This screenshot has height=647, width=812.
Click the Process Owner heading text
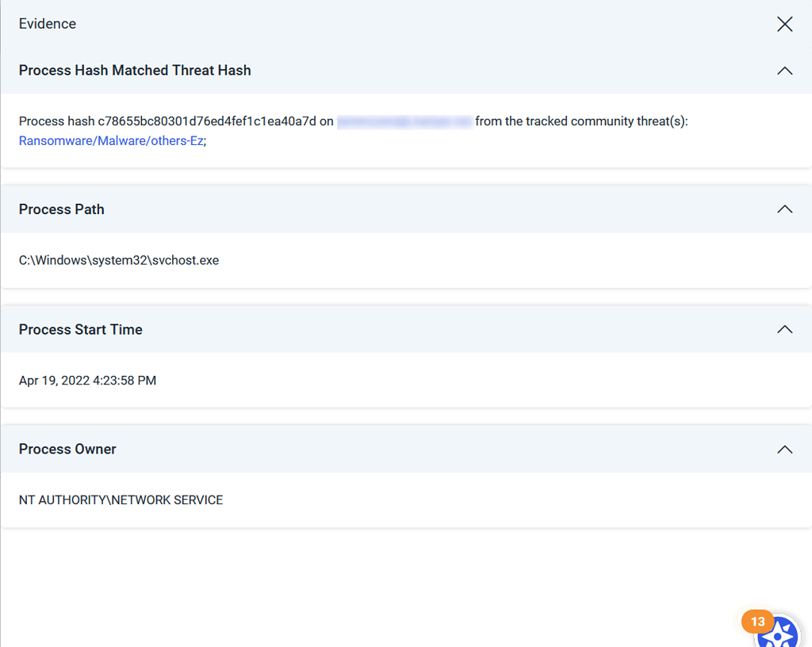[67, 449]
